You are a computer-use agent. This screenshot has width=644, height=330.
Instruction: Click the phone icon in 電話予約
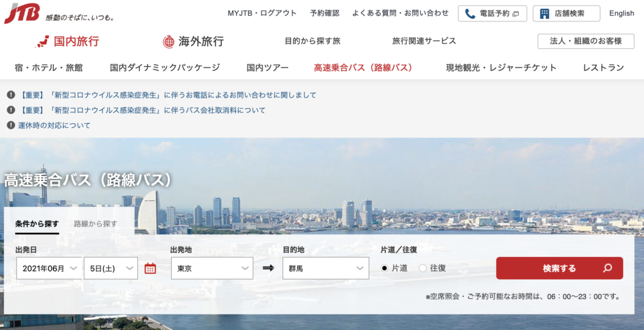(x=470, y=14)
